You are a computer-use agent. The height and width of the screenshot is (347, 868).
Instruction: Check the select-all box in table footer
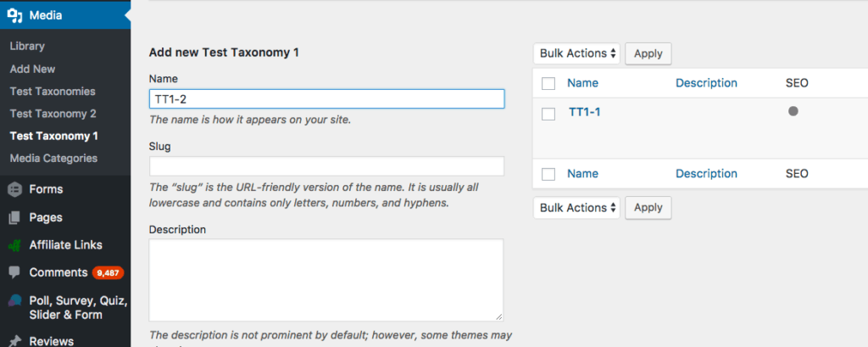548,174
